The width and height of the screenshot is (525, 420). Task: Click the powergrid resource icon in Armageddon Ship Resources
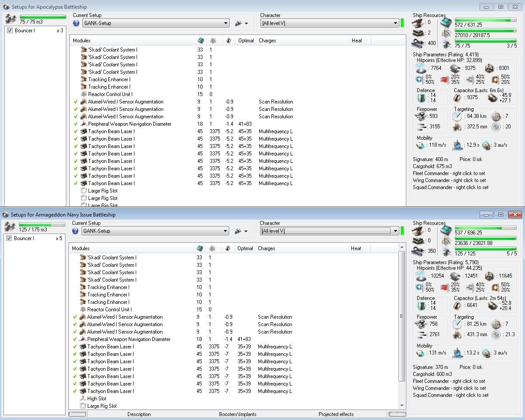446,241
